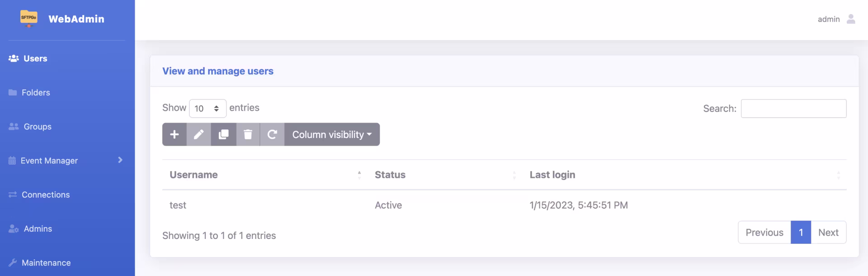Click inside the Search field
Screen dimensions: 868x276
coord(793,108)
